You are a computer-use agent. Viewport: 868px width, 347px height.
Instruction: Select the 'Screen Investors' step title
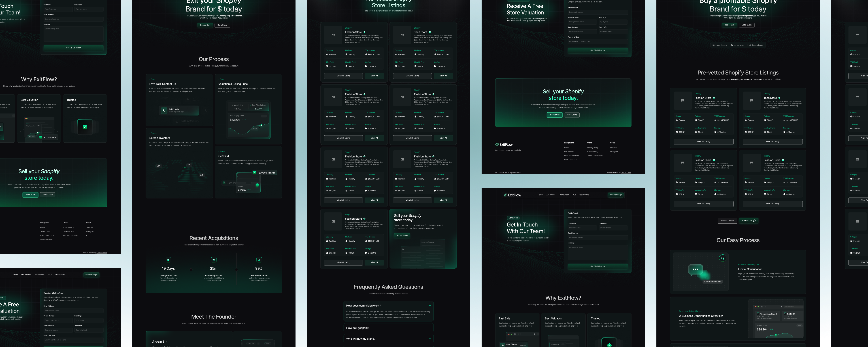point(160,138)
